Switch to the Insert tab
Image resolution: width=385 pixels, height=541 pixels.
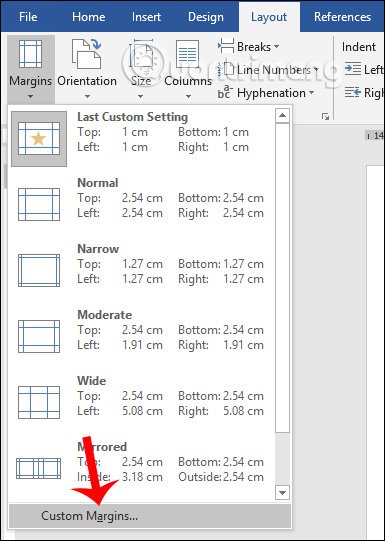(x=146, y=17)
